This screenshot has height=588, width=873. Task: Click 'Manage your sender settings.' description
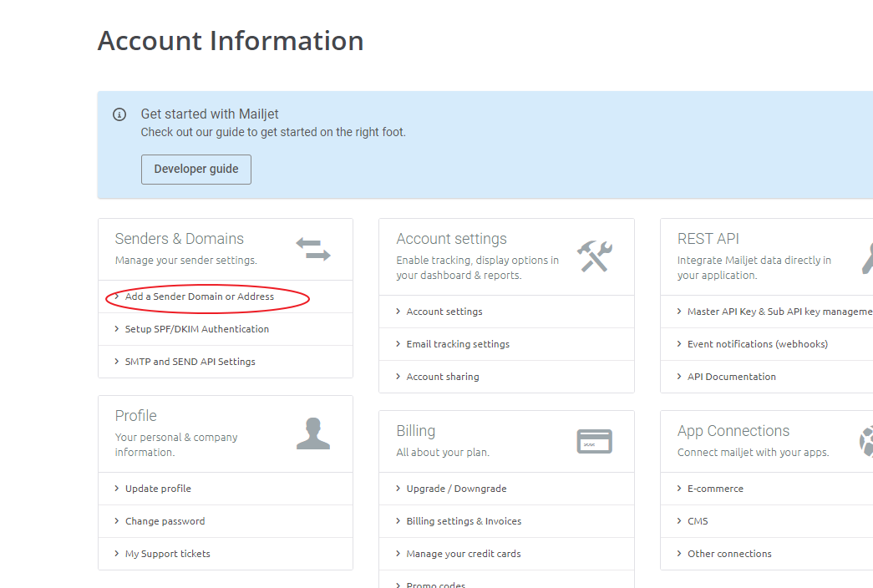click(x=186, y=261)
